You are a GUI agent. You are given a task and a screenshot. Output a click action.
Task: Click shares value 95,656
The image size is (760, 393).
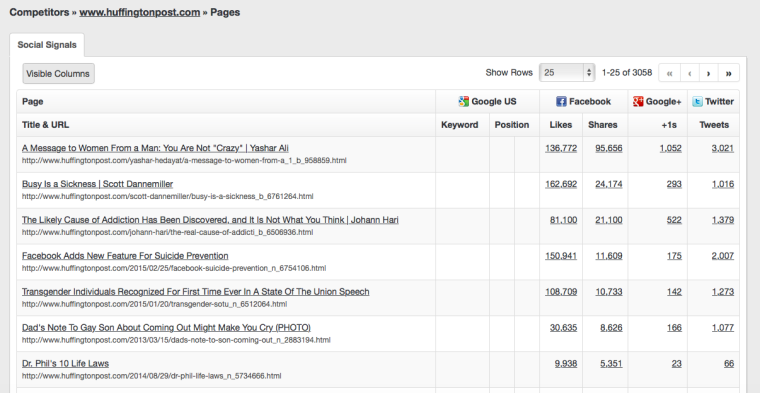click(609, 148)
